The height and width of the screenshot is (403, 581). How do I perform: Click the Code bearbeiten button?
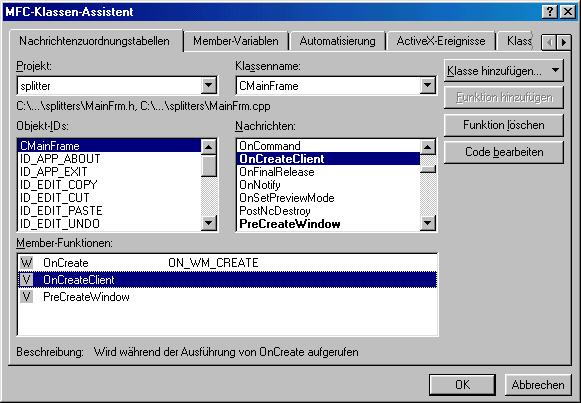point(504,152)
